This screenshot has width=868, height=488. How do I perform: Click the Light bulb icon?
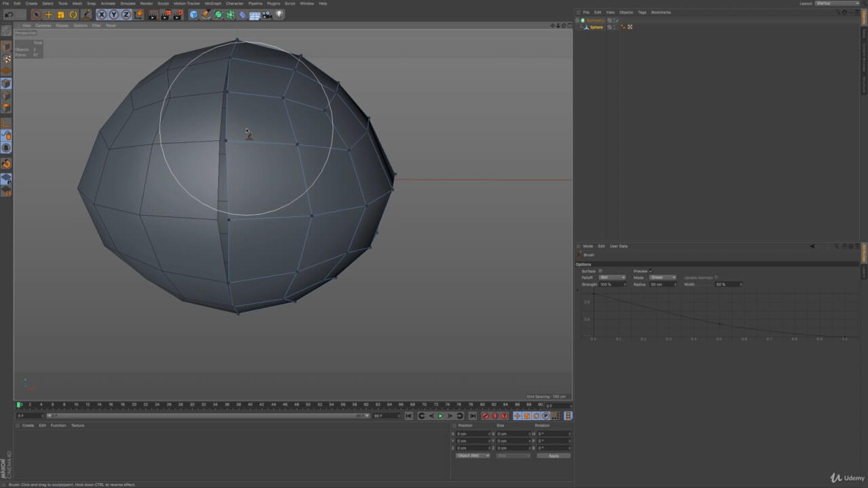click(279, 14)
